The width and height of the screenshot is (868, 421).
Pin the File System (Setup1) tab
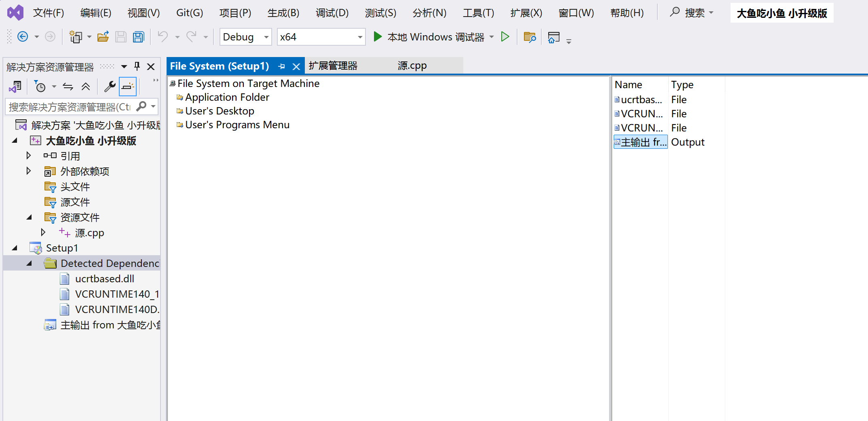282,66
